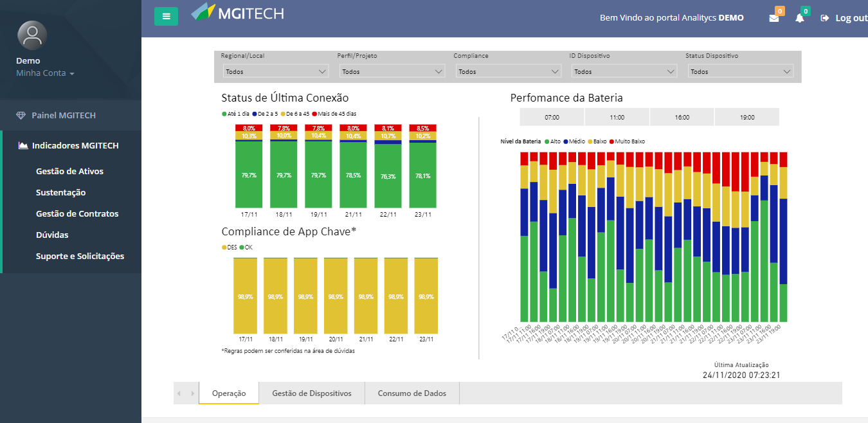Open the Dúvidas page

pos(52,235)
